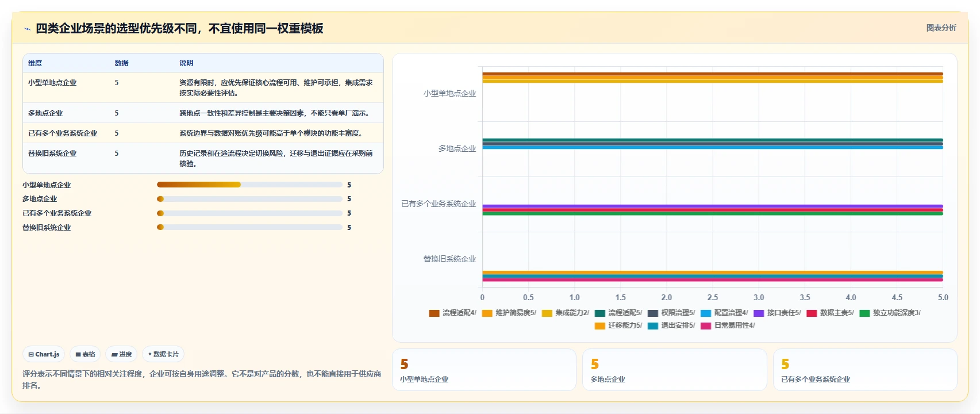Click the 小型单地点企业 progress bar

click(x=249, y=185)
